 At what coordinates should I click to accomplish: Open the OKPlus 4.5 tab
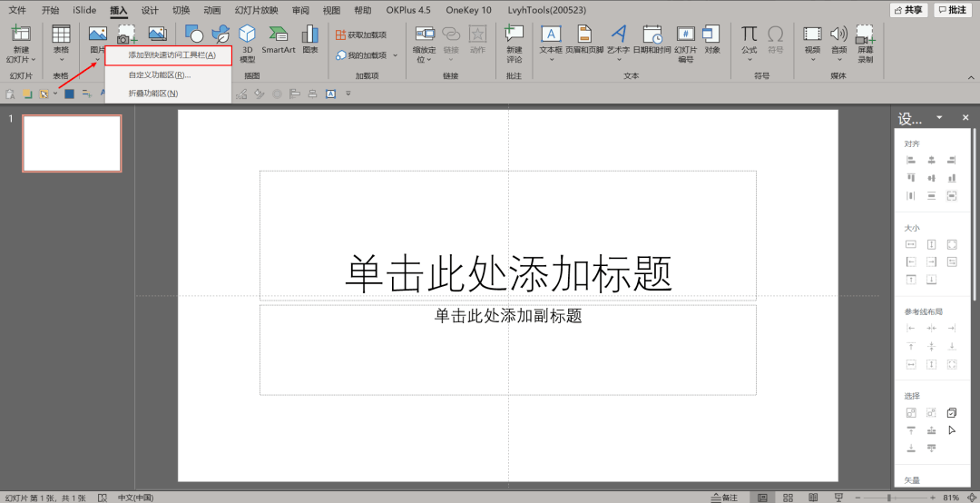coord(408,10)
